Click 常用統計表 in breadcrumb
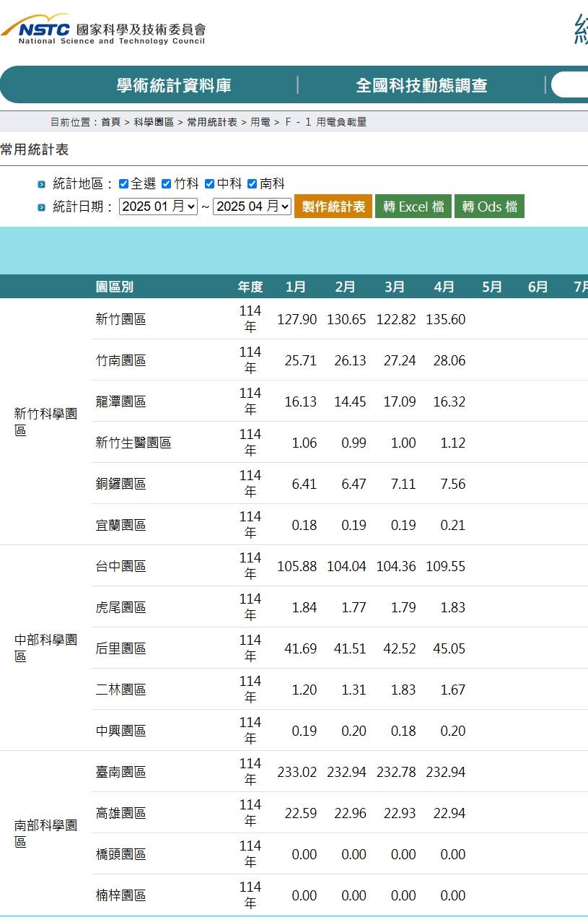 click(x=212, y=122)
